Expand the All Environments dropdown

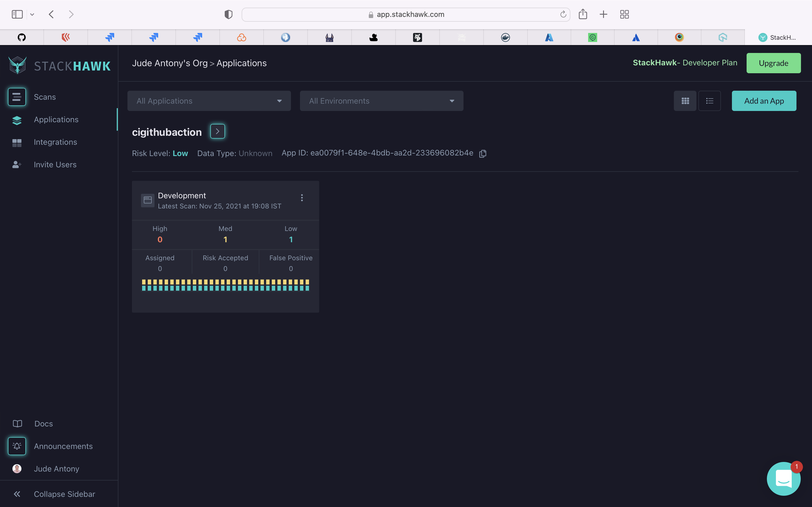pyautogui.click(x=381, y=101)
